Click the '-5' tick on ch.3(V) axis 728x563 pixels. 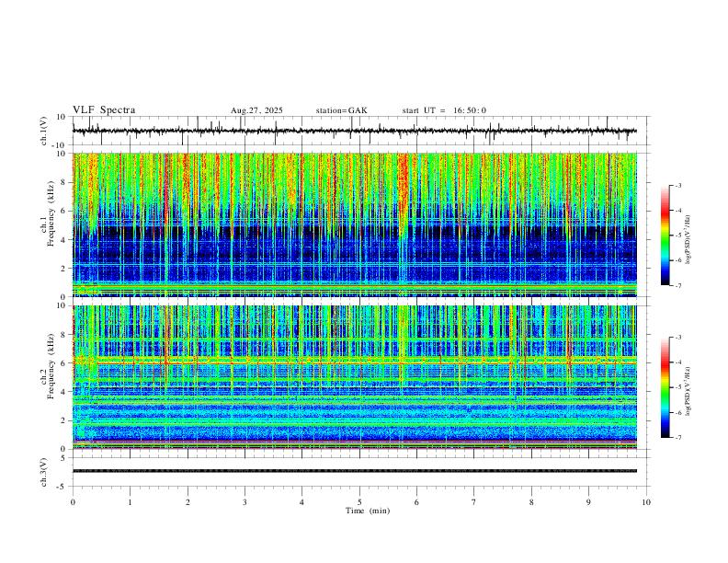pos(63,487)
